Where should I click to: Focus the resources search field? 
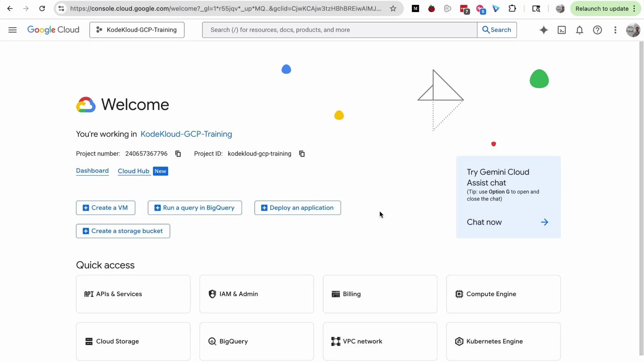[339, 30]
